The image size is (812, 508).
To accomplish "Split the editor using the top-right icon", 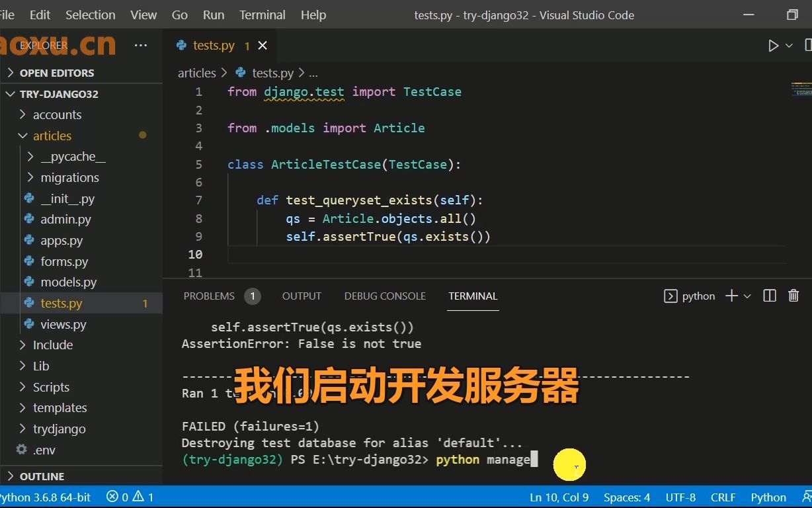I will click(808, 45).
